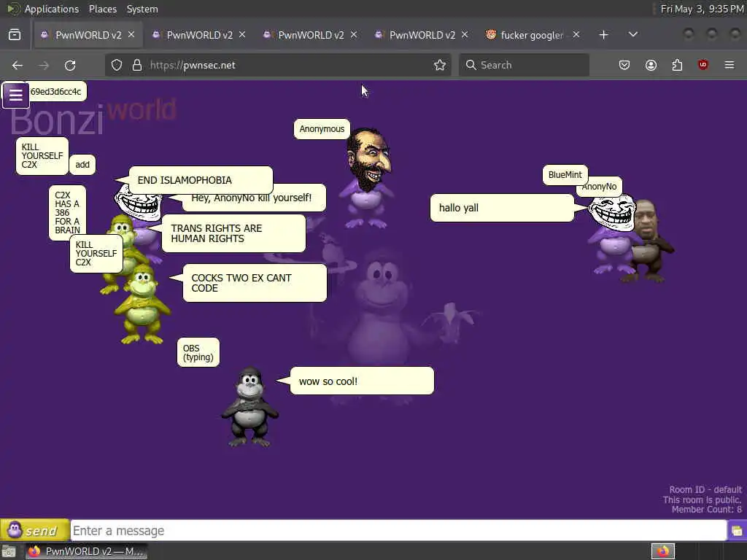Viewport: 747px width, 560px height.
Task: Click the date and time clock
Action: (702, 9)
